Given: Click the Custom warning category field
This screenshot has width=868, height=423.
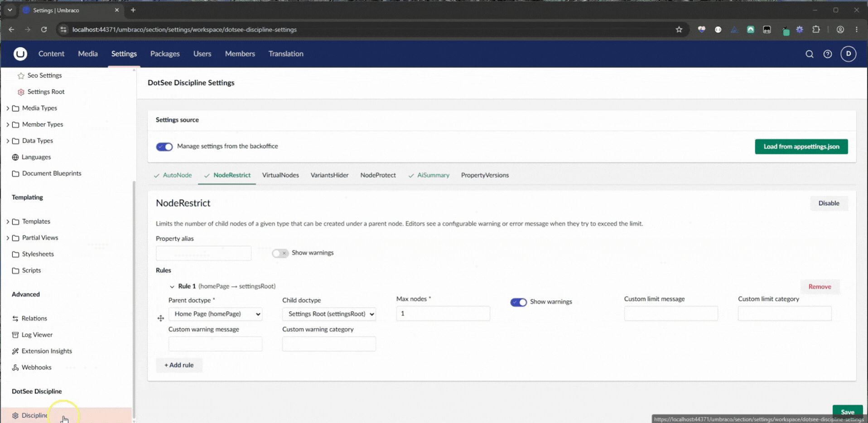Looking at the screenshot, I should pyautogui.click(x=329, y=344).
